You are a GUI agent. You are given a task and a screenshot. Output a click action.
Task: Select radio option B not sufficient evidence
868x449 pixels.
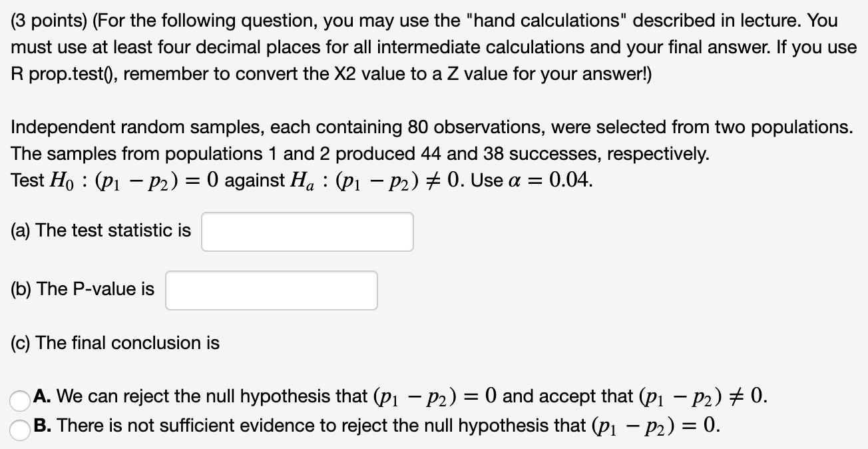coord(19,429)
